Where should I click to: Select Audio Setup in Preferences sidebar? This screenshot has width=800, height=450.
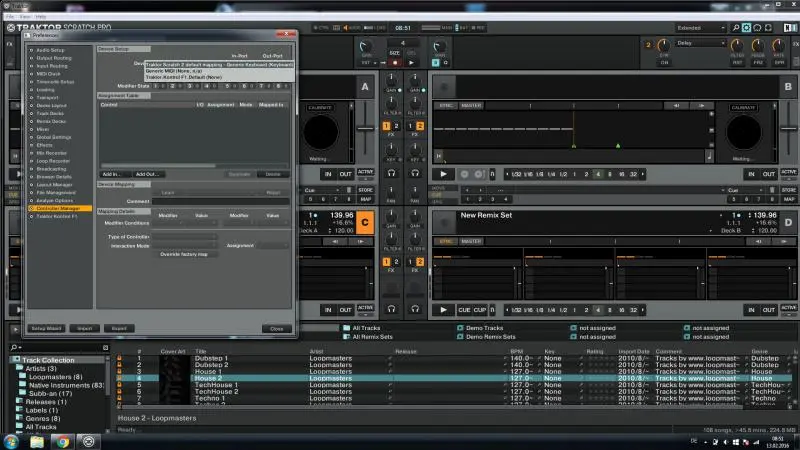[x=51, y=49]
